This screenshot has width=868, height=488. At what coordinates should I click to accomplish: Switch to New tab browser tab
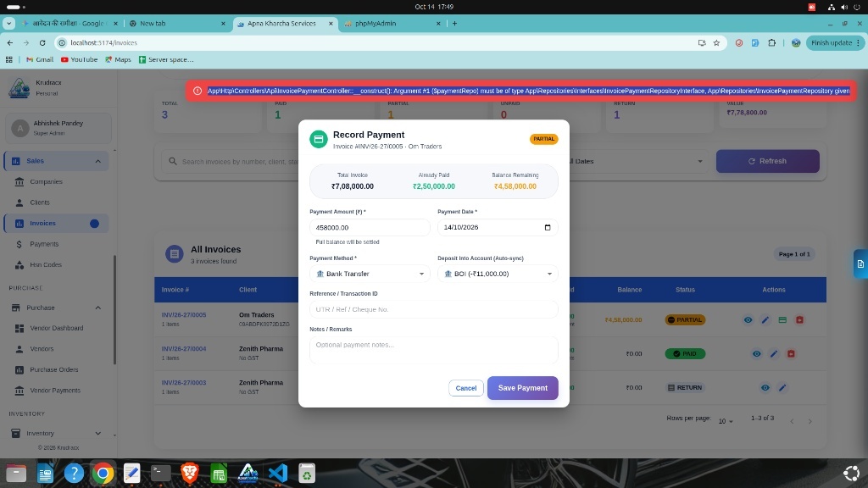pos(176,24)
